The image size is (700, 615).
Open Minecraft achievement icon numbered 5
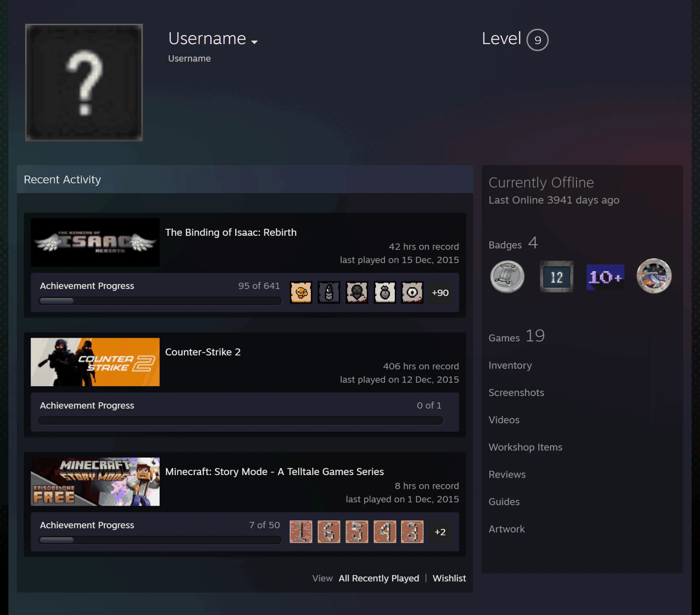click(x=357, y=532)
